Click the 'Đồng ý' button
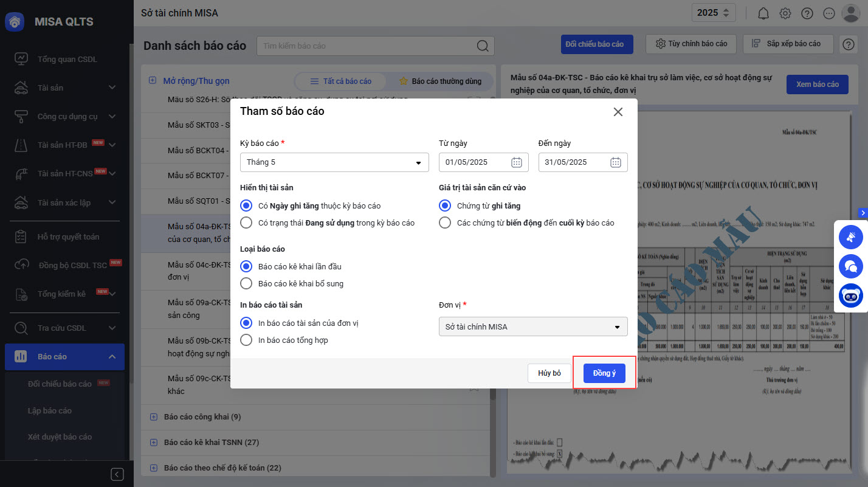The image size is (868, 487). point(604,373)
